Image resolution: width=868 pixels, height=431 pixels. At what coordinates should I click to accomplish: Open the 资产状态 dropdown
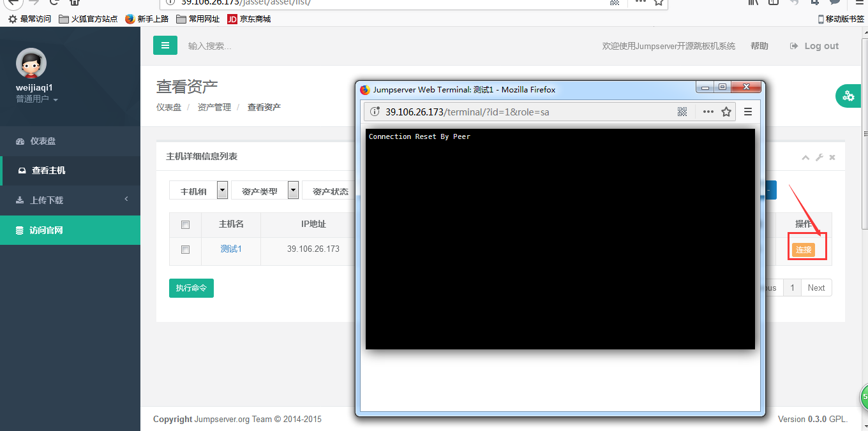click(330, 191)
